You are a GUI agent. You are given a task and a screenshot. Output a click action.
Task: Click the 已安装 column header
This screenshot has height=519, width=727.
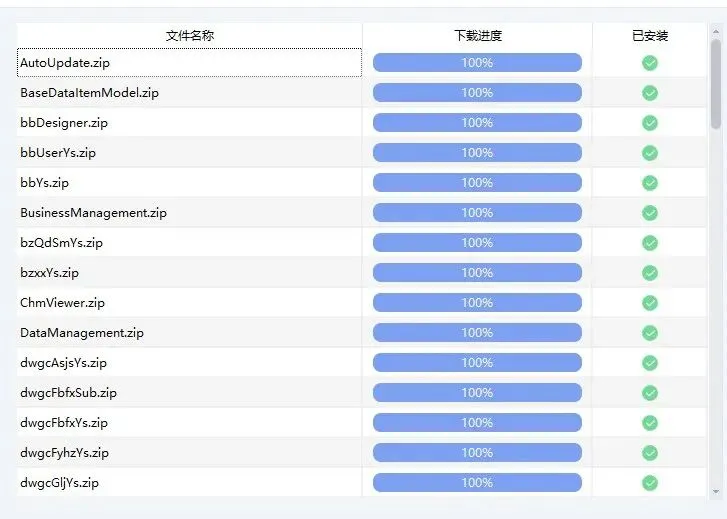650,36
